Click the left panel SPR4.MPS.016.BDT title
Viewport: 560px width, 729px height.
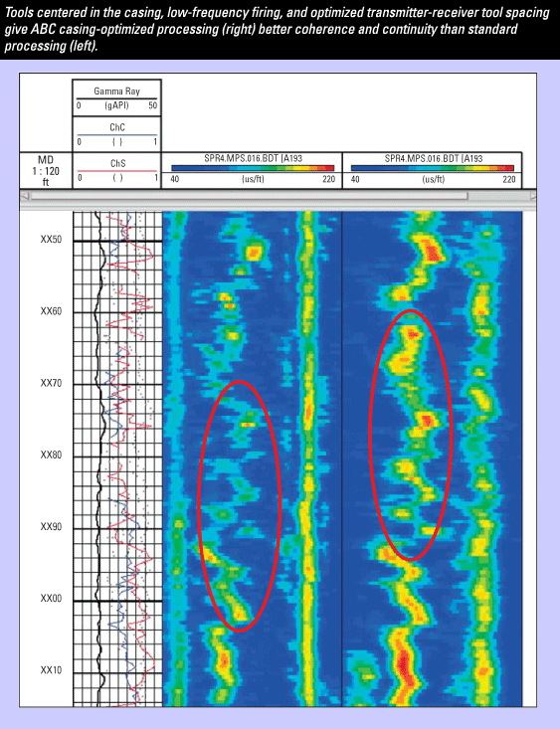254,158
